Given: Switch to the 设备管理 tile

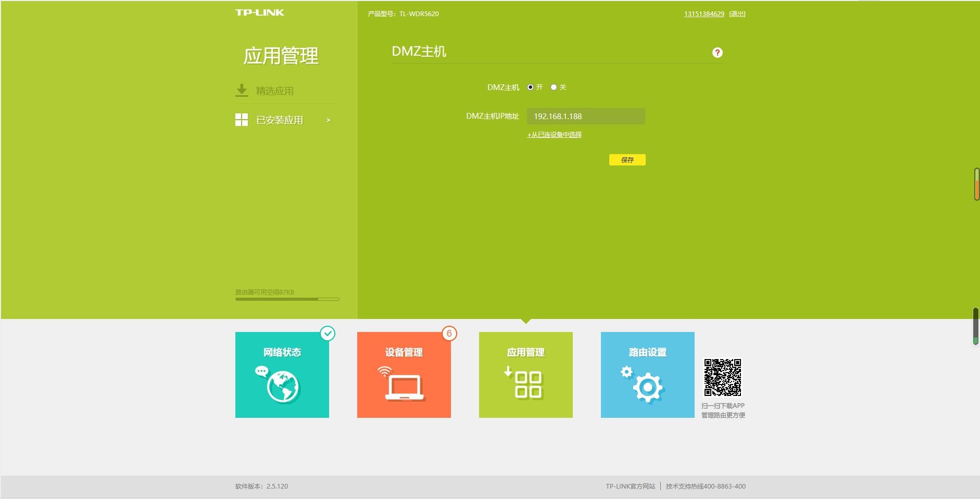Looking at the screenshot, I should (404, 375).
